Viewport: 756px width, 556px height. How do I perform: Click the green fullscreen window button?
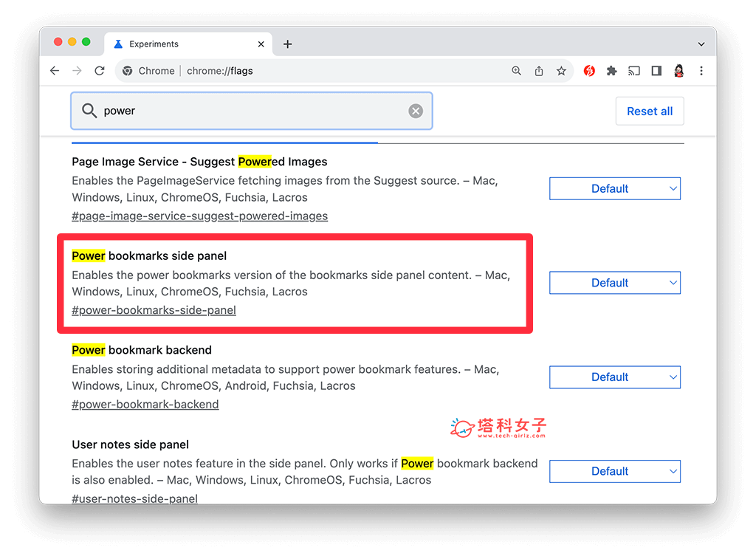click(86, 42)
